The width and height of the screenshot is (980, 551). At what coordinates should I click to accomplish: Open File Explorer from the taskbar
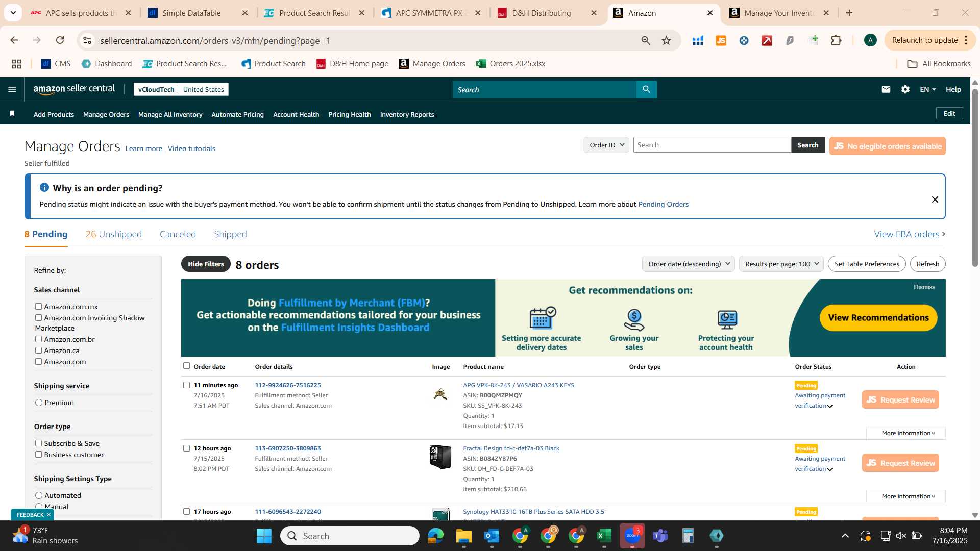pos(463,536)
